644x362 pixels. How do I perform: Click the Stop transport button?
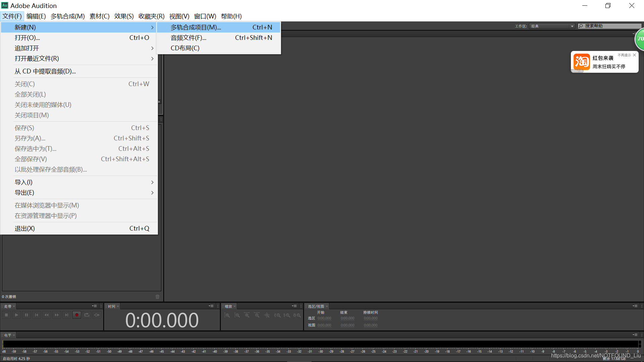(6, 315)
